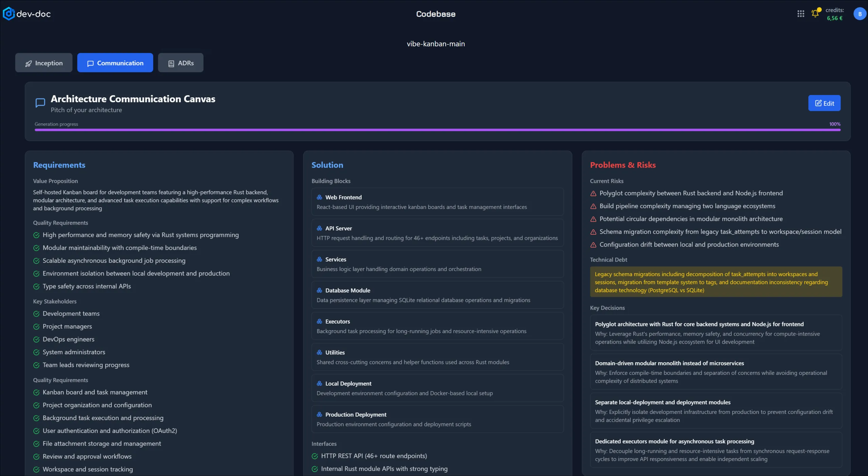Click 'DevOps engineers' stakeholder
Viewport: 868px width, 476px height.
(x=68, y=339)
